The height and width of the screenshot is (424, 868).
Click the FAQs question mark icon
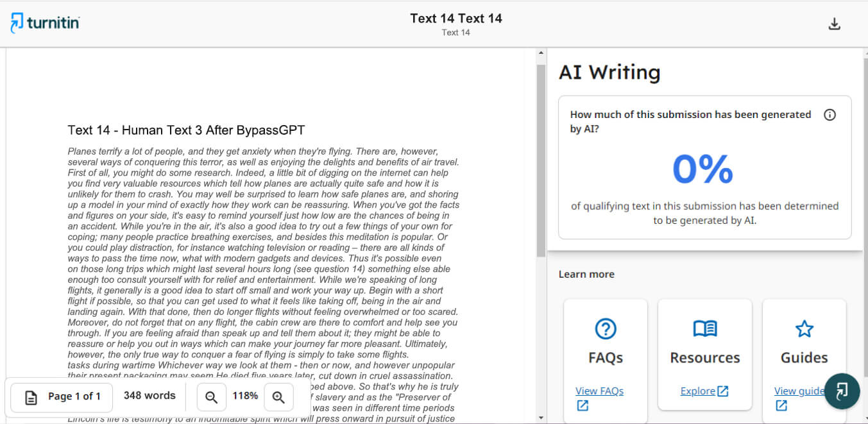[605, 329]
